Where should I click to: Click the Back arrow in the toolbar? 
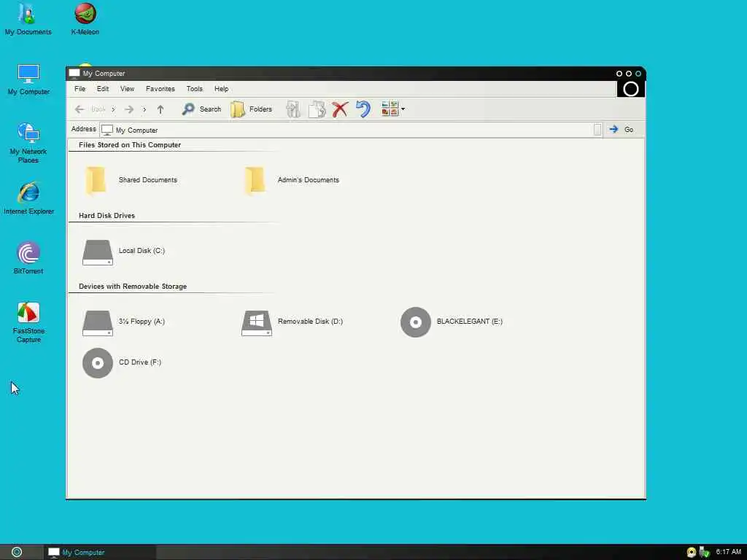(x=80, y=109)
